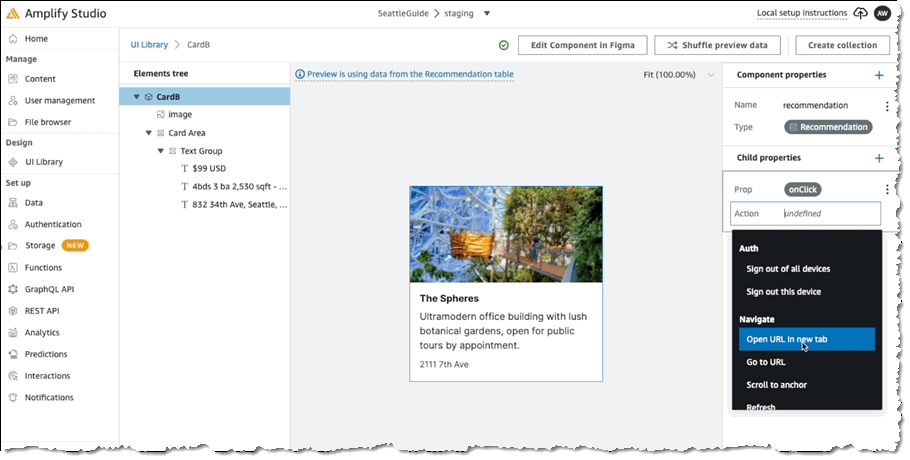Open the onClick prop options menu

pyautogui.click(x=886, y=189)
